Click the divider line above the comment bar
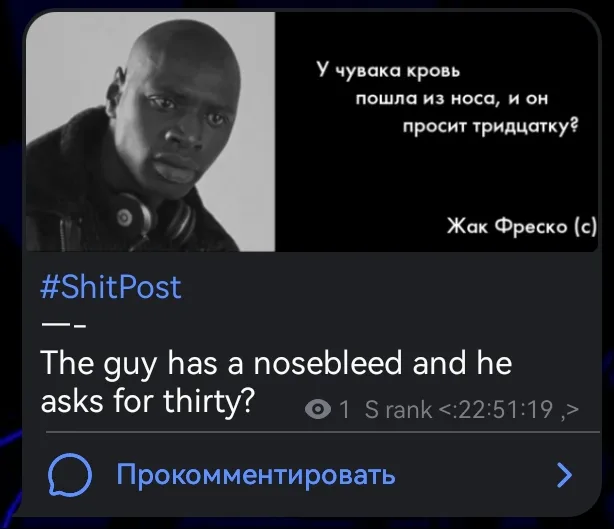This screenshot has width=614, height=529. pyautogui.click(x=323, y=432)
